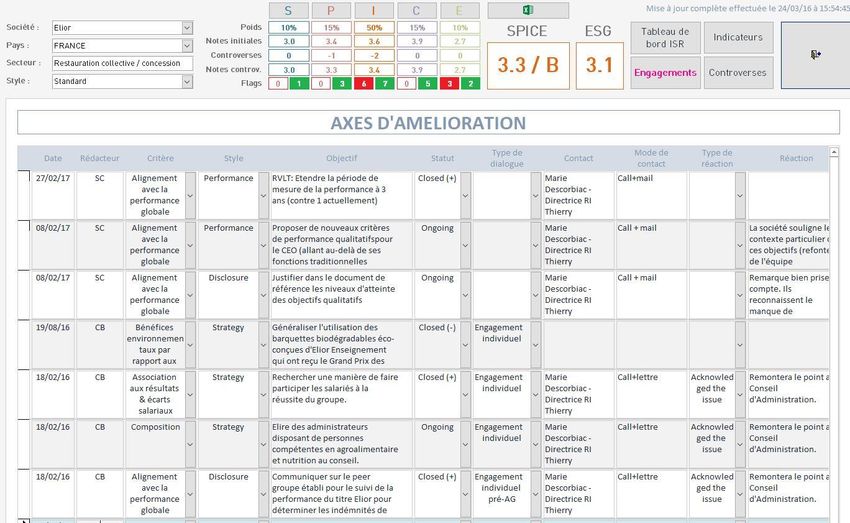Switch to the Engagements section
850x523 pixels.
pos(665,73)
